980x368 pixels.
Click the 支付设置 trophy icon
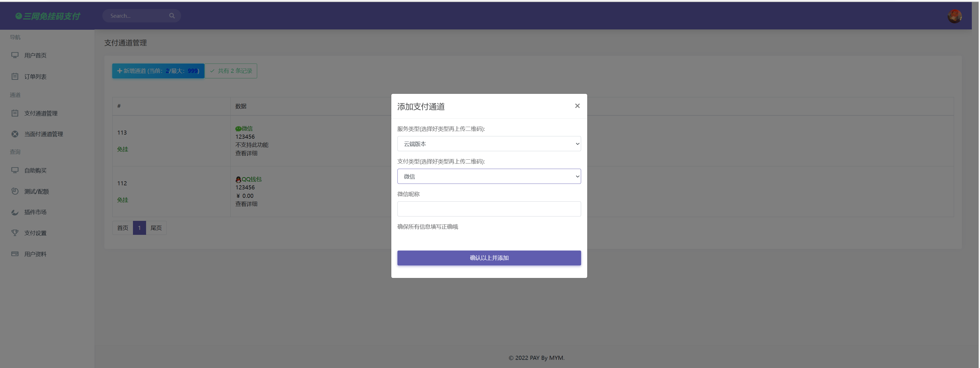15,233
